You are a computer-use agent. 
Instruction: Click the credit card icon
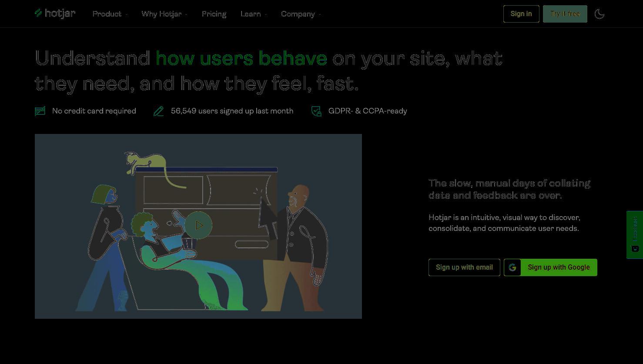pyautogui.click(x=40, y=111)
